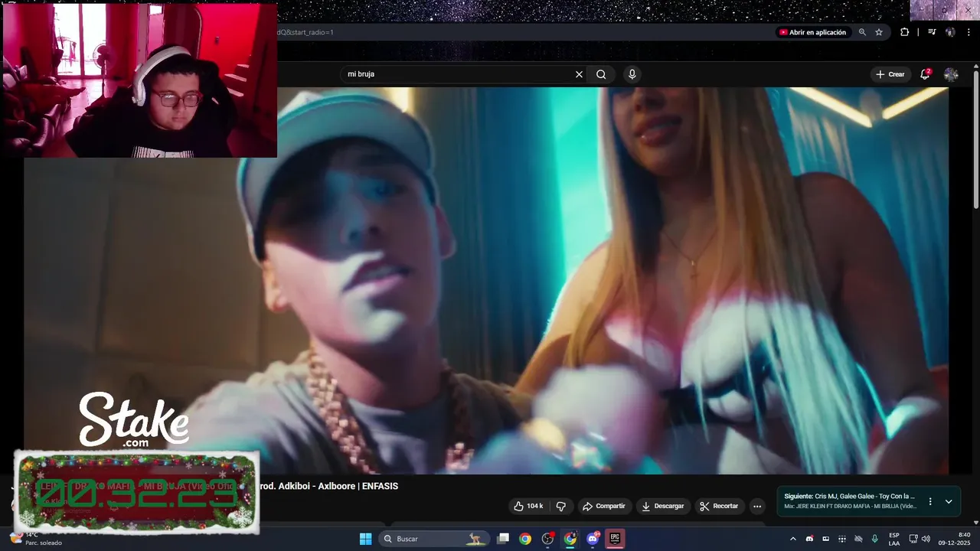Click 'Abrir en aplicación' in address bar
Image resolution: width=980 pixels, height=551 pixels.
point(812,32)
